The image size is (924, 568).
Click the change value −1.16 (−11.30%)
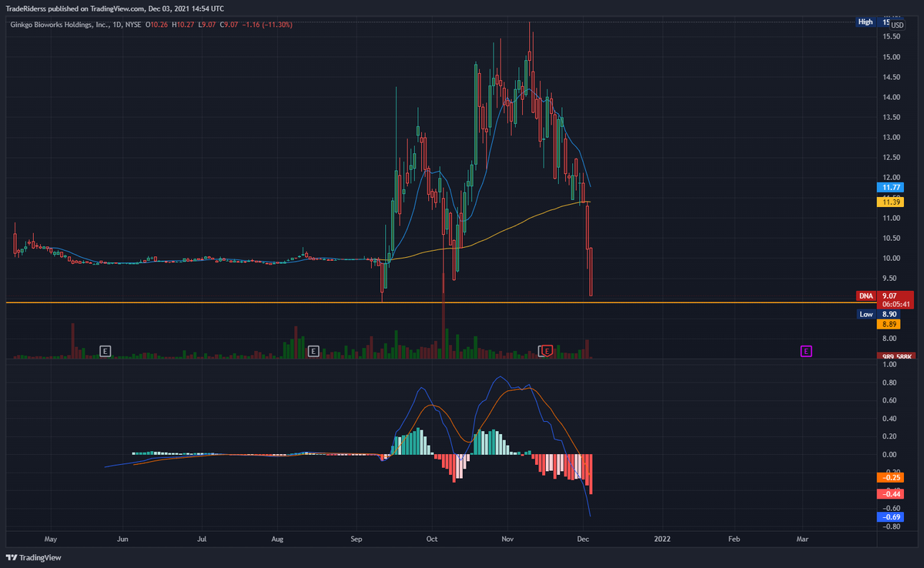coord(267,25)
